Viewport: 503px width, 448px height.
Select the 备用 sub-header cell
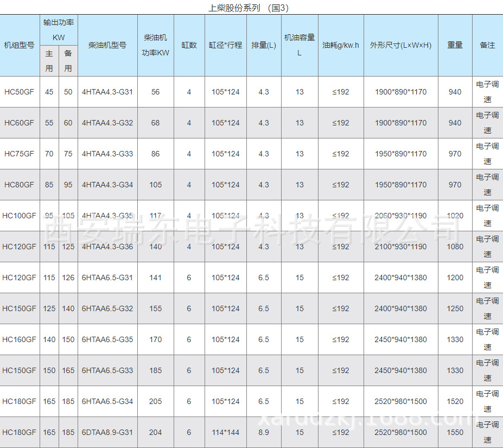pyautogui.click(x=68, y=61)
